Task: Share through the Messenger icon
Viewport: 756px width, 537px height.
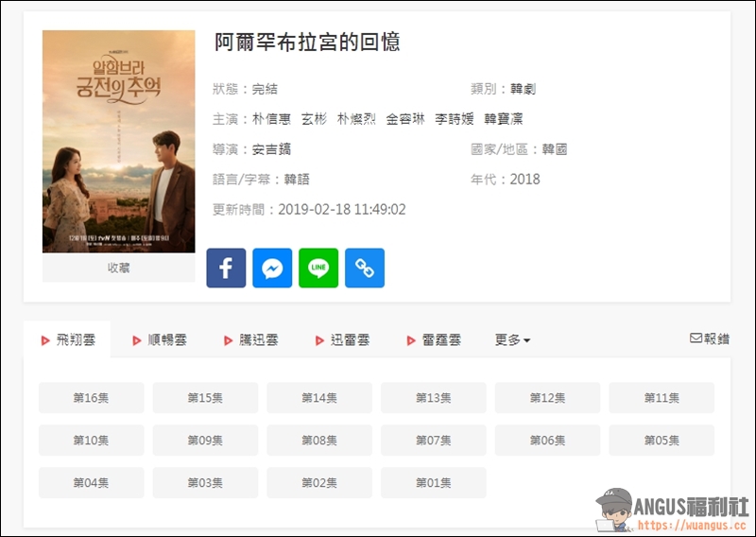Action: tap(272, 268)
